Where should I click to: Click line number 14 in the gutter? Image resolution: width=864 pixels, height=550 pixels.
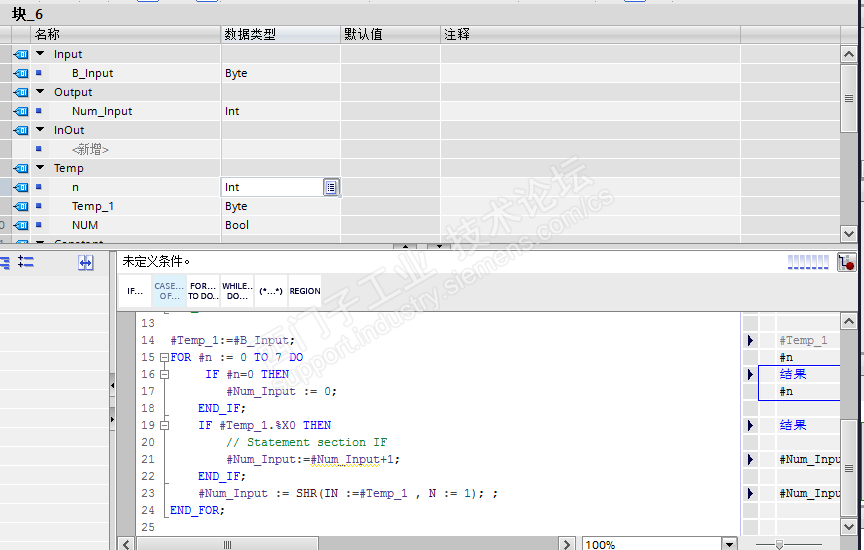point(148,341)
